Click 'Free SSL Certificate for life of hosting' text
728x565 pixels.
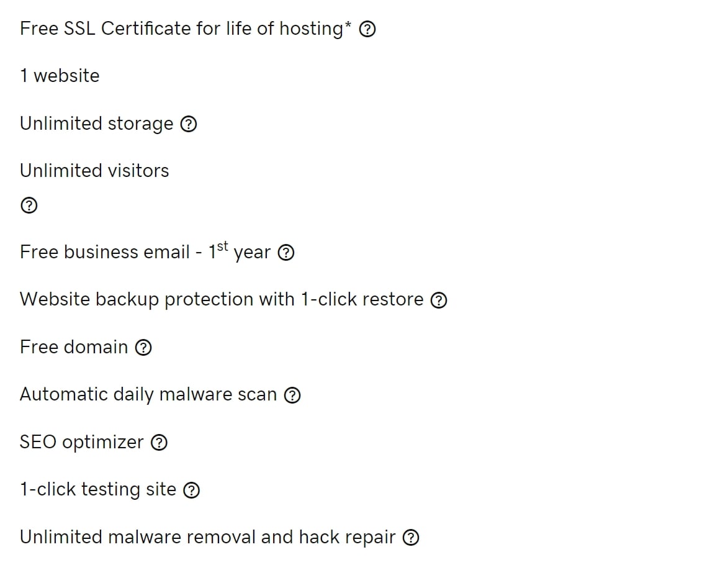pos(186,29)
